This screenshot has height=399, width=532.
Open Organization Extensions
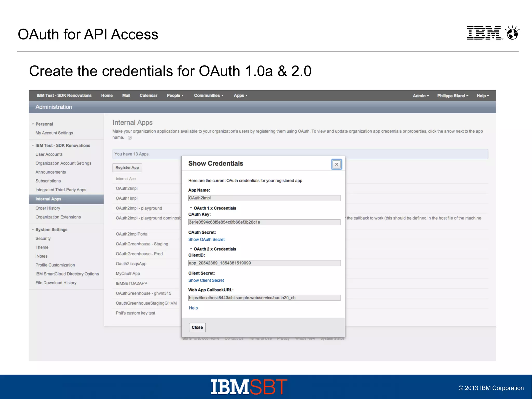58,217
